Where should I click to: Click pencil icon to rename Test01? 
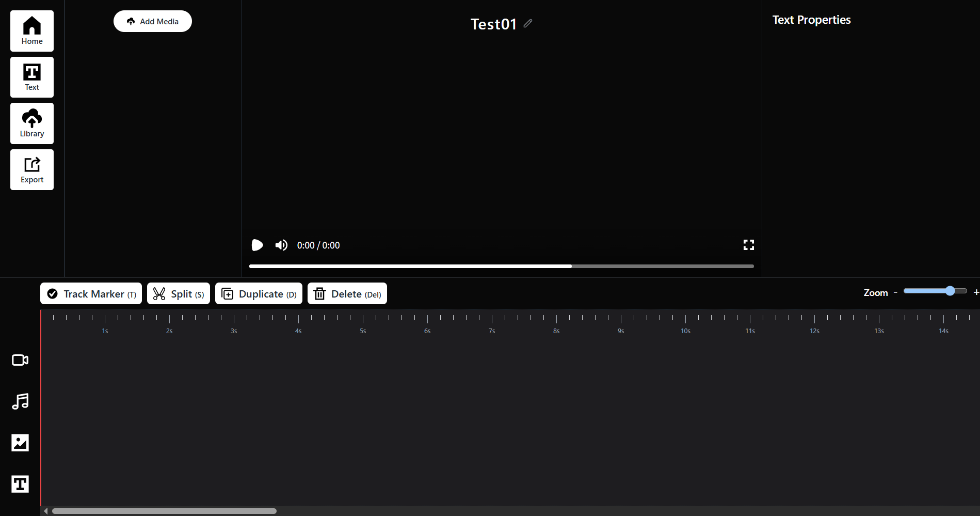[x=527, y=23]
